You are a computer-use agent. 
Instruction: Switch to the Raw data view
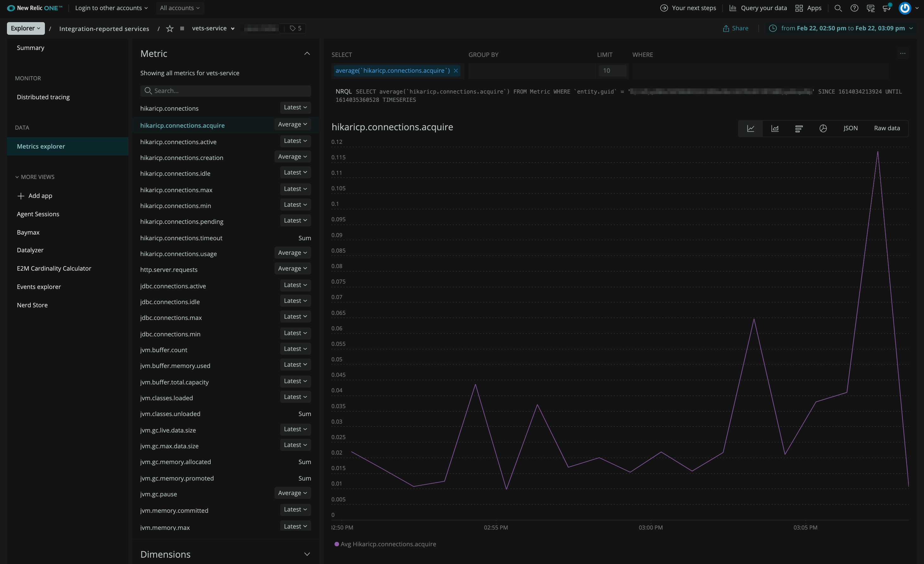(x=886, y=128)
